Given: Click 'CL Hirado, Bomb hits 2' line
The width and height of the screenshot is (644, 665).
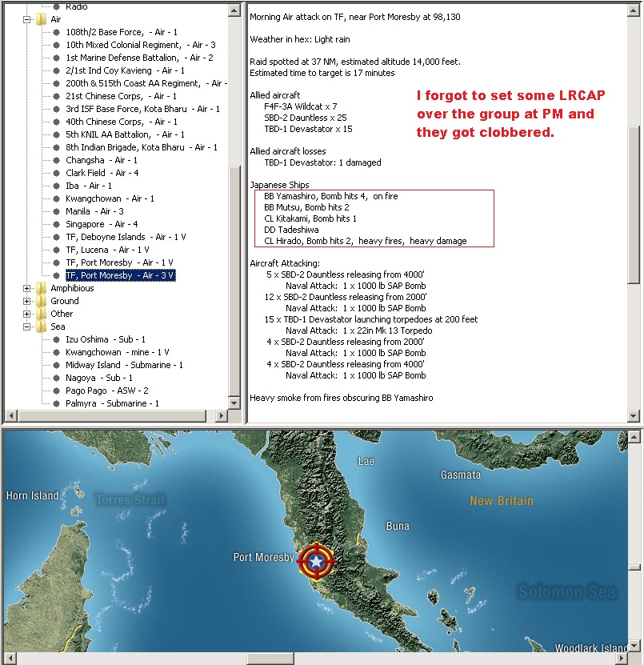Looking at the screenshot, I should pos(365,241).
